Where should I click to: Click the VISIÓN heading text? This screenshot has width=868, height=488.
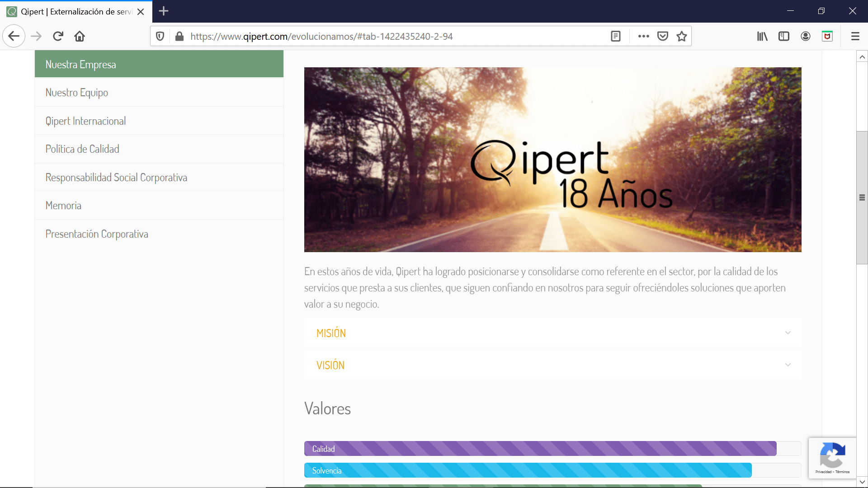pos(330,365)
